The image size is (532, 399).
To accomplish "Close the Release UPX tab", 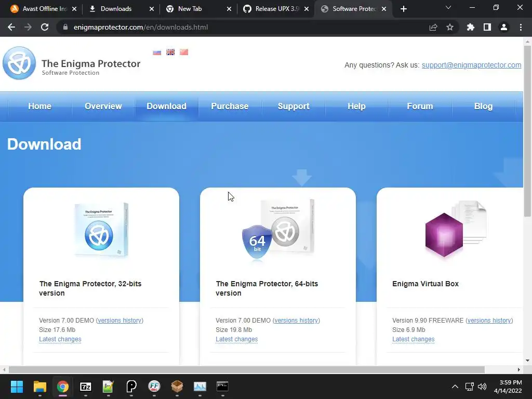I will click(307, 9).
